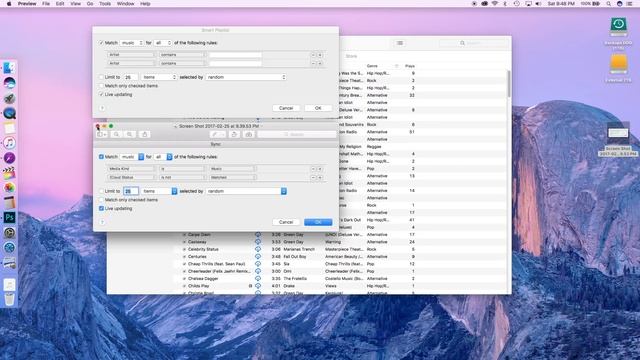
Task: Switch iTunes window to list view icon
Action: pos(400,43)
